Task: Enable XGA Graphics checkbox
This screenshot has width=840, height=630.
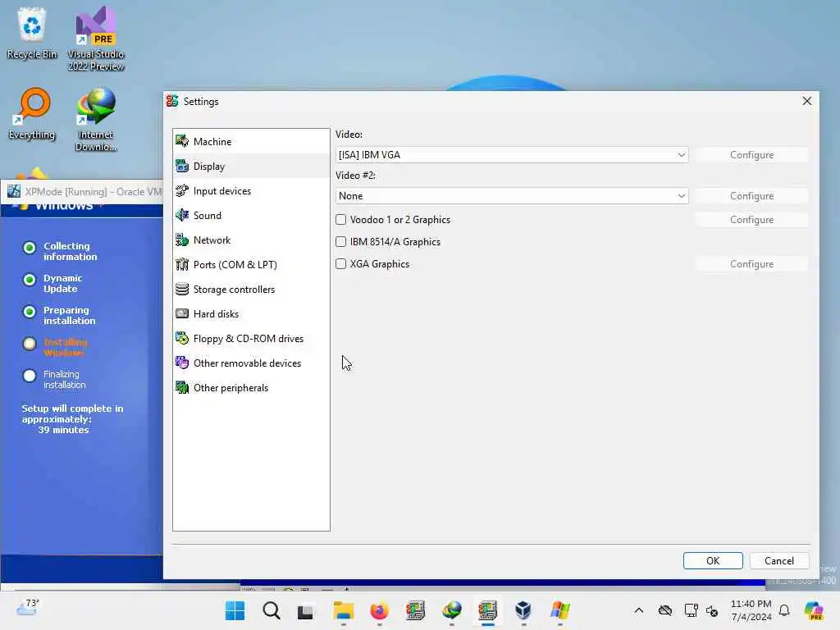Action: tap(340, 263)
